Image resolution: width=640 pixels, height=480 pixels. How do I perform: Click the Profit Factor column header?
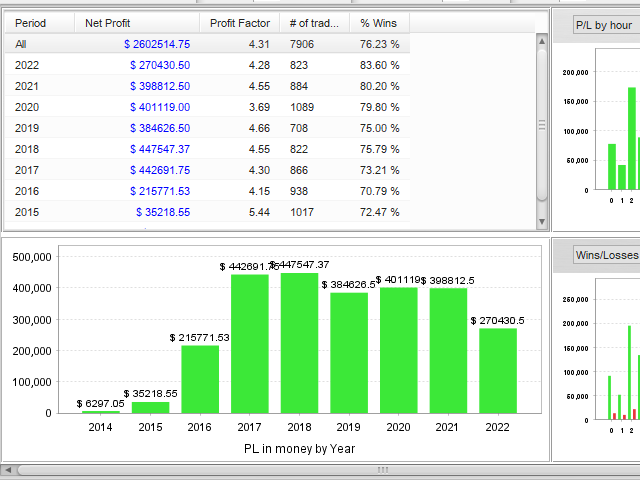239,23
